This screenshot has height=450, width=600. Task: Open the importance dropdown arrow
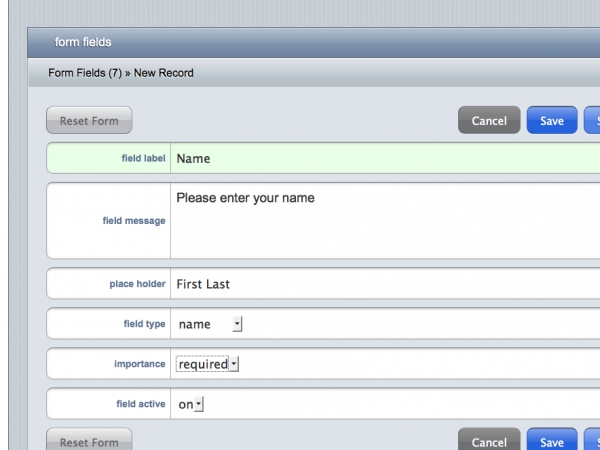coord(234,364)
